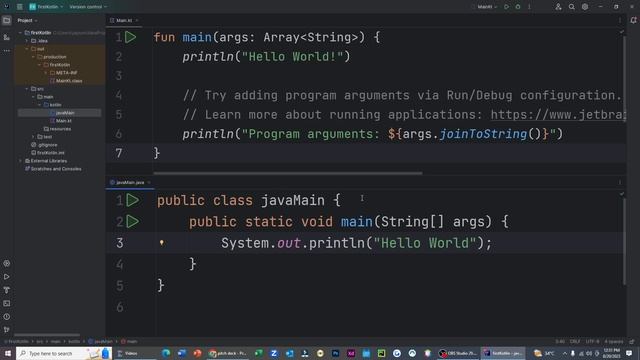Run javaMain class from gutter line 1
Image resolution: width=640 pixels, height=360 pixels.
click(x=133, y=200)
